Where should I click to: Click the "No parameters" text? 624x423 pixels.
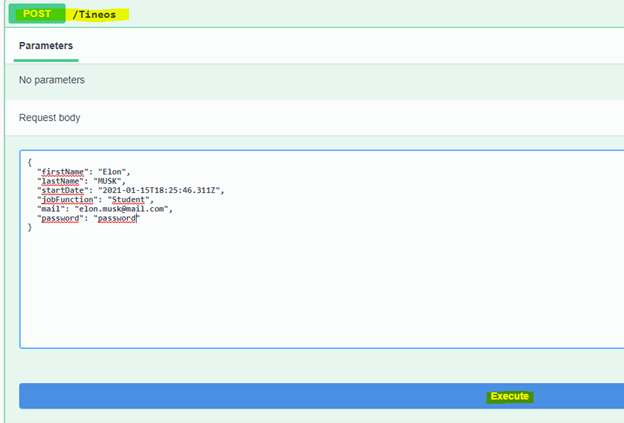coord(52,80)
